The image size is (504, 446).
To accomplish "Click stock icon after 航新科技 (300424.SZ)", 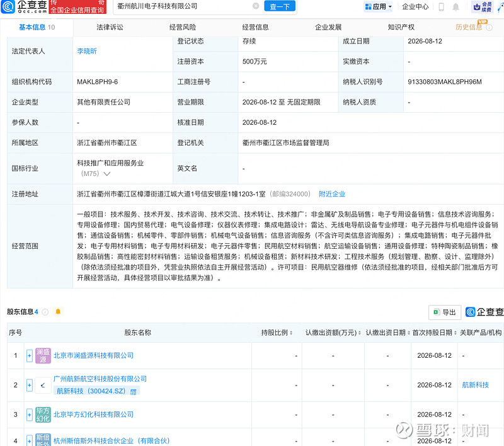I will click(134, 391).
